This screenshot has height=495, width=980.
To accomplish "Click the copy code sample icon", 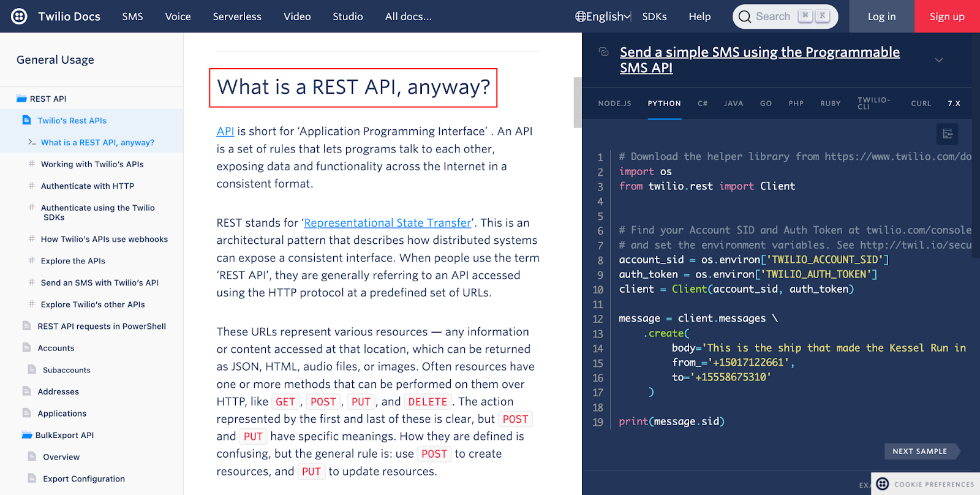I will click(x=948, y=134).
